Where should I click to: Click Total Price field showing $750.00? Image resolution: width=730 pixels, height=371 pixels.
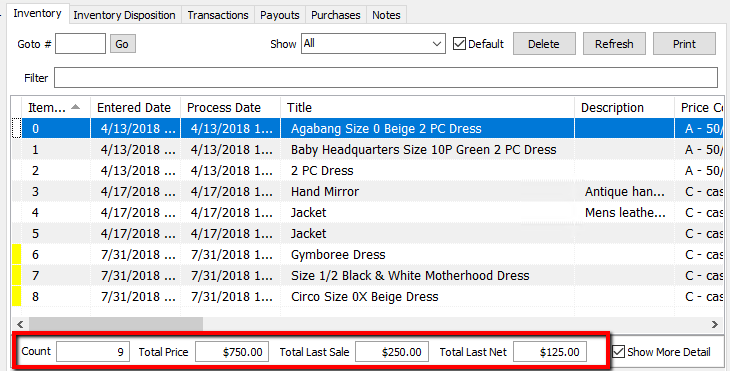coord(232,351)
